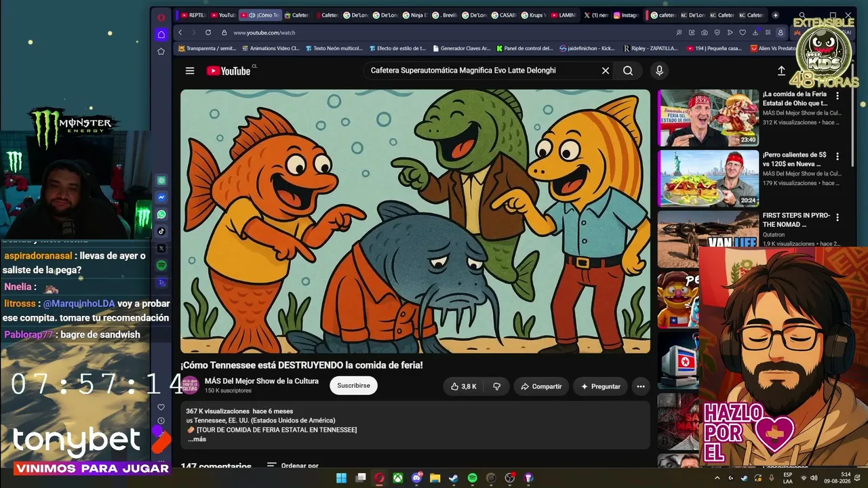Viewport: 868px width, 488px height.
Task: Open the Opera sidebar home icon
Action: pos(161,35)
